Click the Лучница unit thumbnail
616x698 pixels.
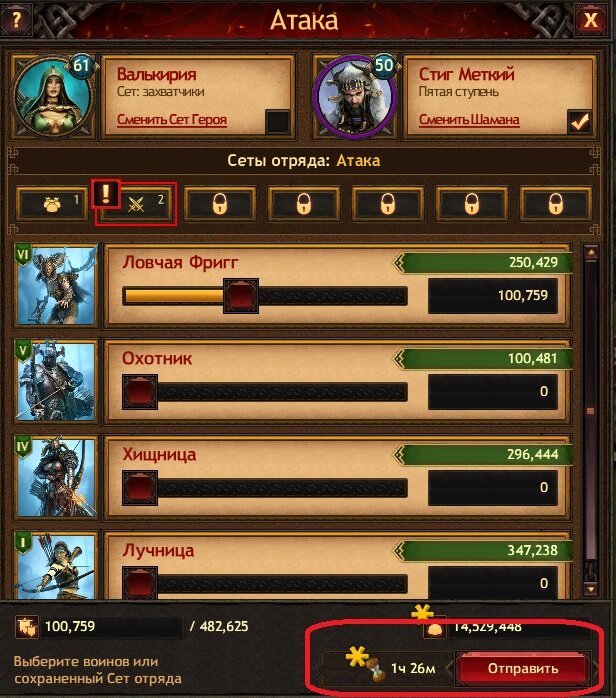(x=56, y=566)
